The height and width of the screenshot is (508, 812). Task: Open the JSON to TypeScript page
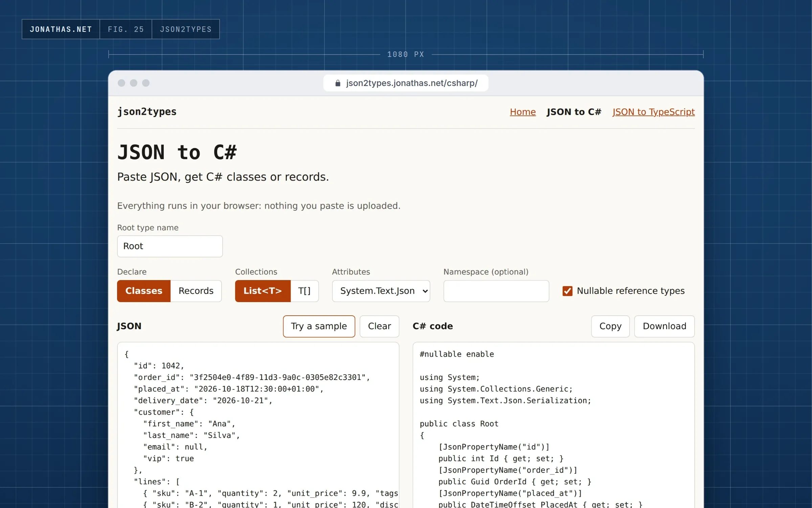[x=653, y=112]
